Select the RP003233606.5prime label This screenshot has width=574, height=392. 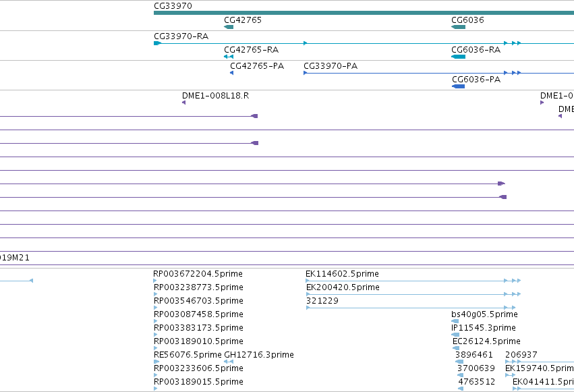[x=198, y=368]
